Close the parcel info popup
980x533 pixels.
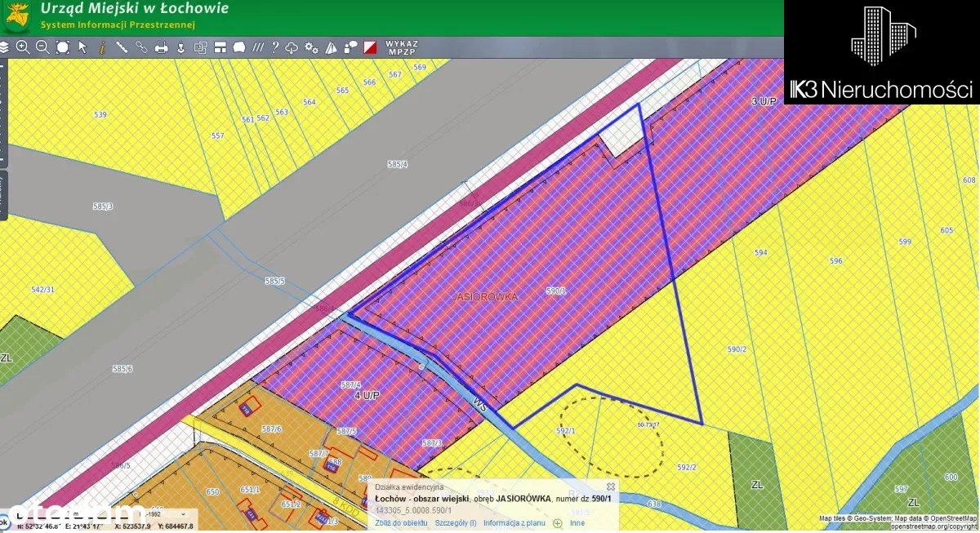pos(610,486)
